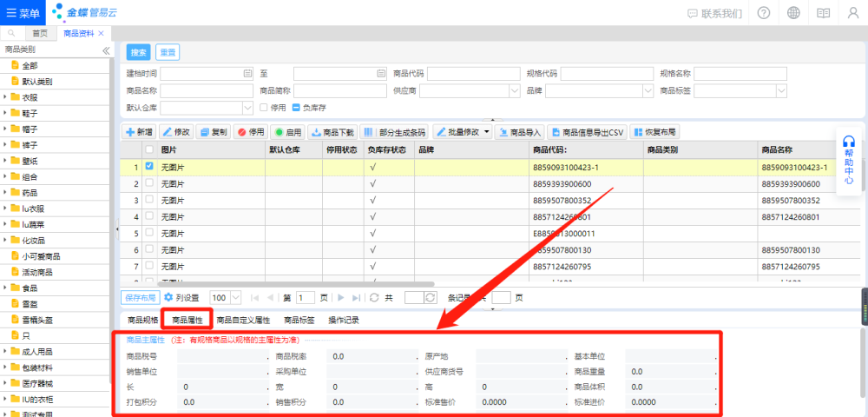Switch to the 首页 tab
The image size is (868, 417).
point(40,33)
